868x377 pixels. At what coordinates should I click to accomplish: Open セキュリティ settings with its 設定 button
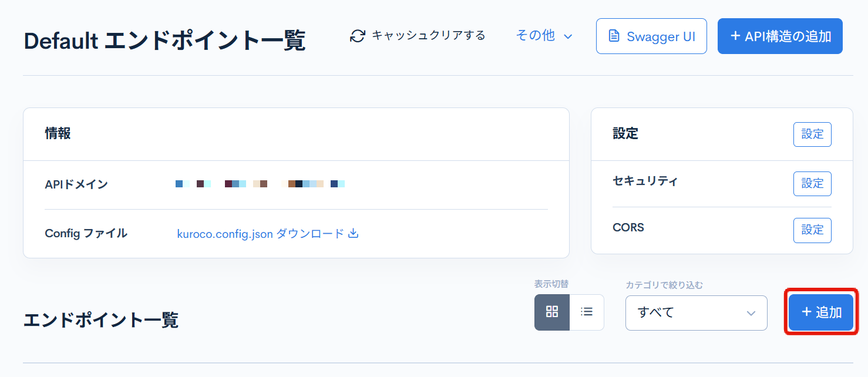pyautogui.click(x=812, y=183)
